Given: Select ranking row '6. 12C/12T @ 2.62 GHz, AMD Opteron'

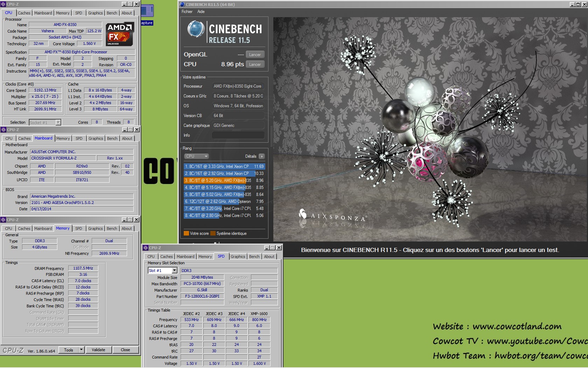Looking at the screenshot, I should 224,202.
